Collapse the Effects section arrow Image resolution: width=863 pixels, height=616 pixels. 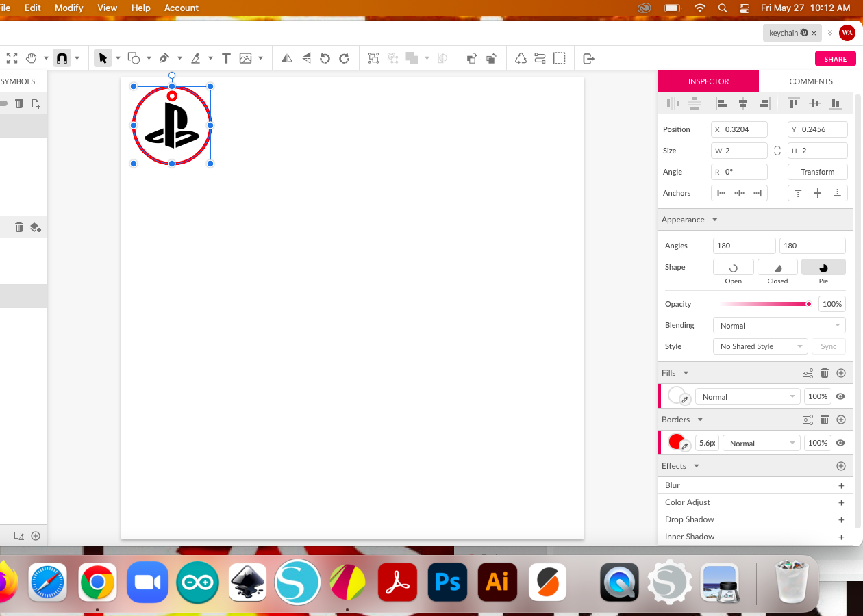[x=697, y=466]
